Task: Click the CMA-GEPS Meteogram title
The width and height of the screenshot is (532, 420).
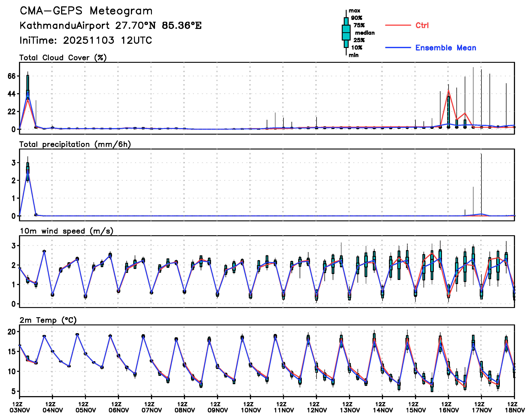Action: pos(86,11)
